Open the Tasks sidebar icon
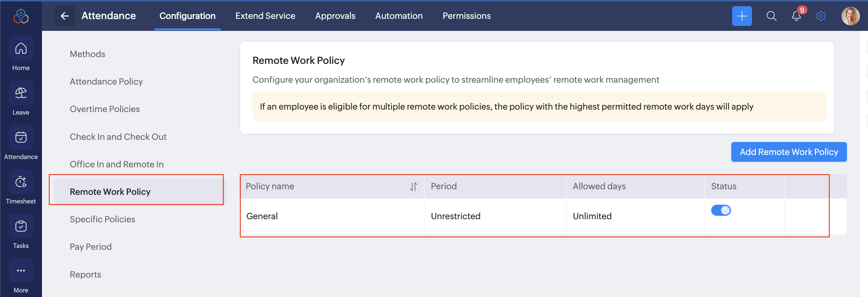Screen dimensions: 868x297 point(21,227)
